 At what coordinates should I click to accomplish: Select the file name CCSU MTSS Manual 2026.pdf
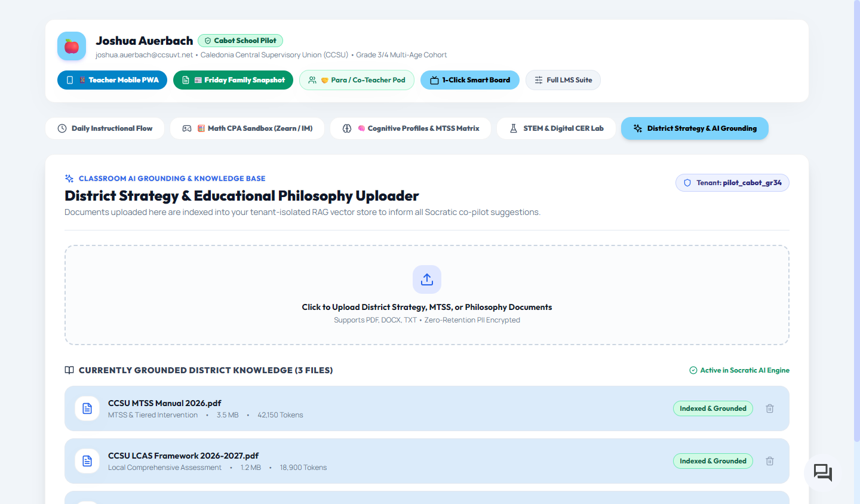click(165, 403)
